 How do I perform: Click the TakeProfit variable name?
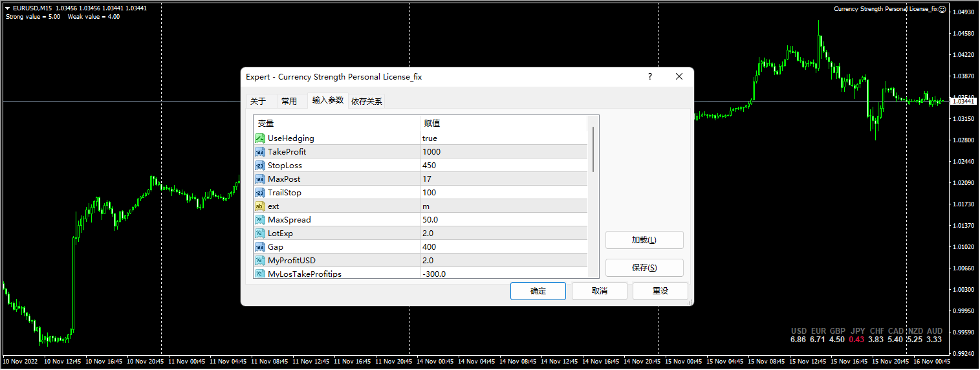coord(287,152)
